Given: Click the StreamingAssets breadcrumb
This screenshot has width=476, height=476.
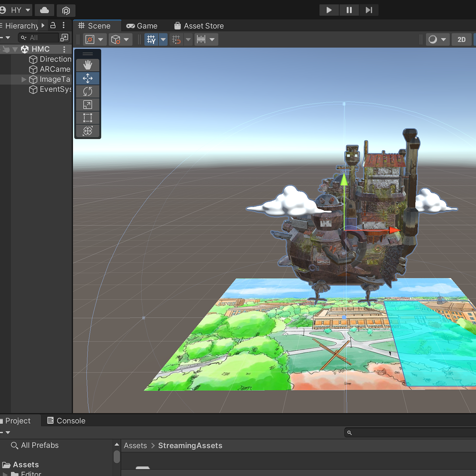Looking at the screenshot, I should (190, 445).
